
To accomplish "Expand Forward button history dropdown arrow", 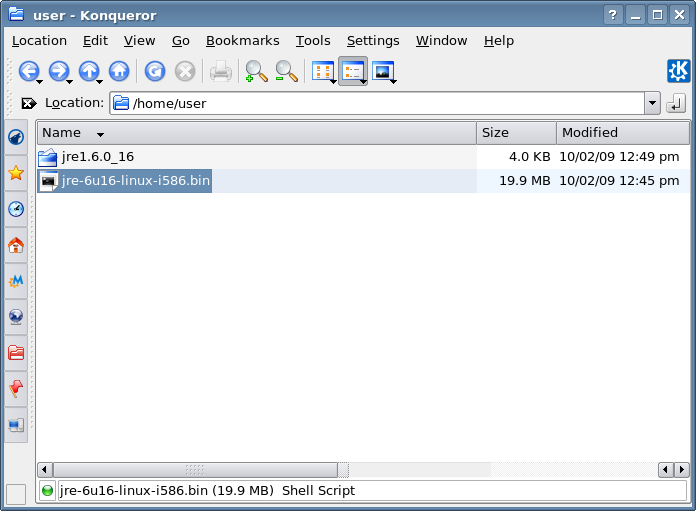I will click(70, 82).
